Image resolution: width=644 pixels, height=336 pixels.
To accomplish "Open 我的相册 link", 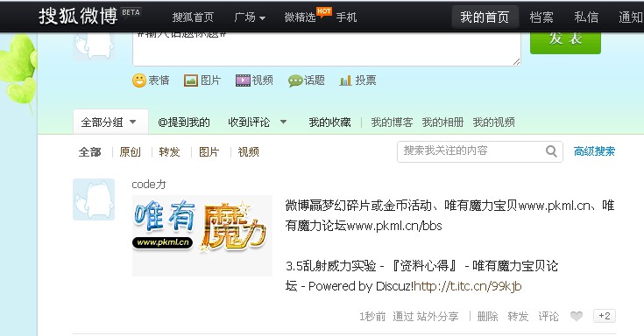I will click(442, 122).
